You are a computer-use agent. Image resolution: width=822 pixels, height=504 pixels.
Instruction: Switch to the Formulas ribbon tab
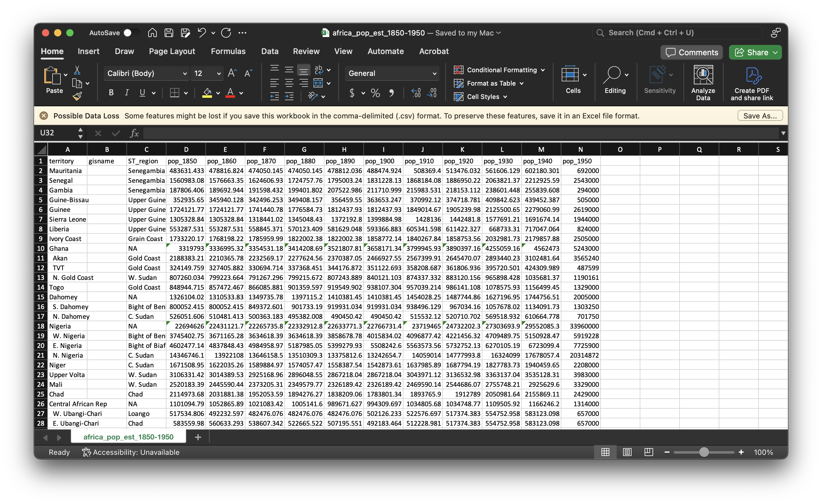coord(228,51)
